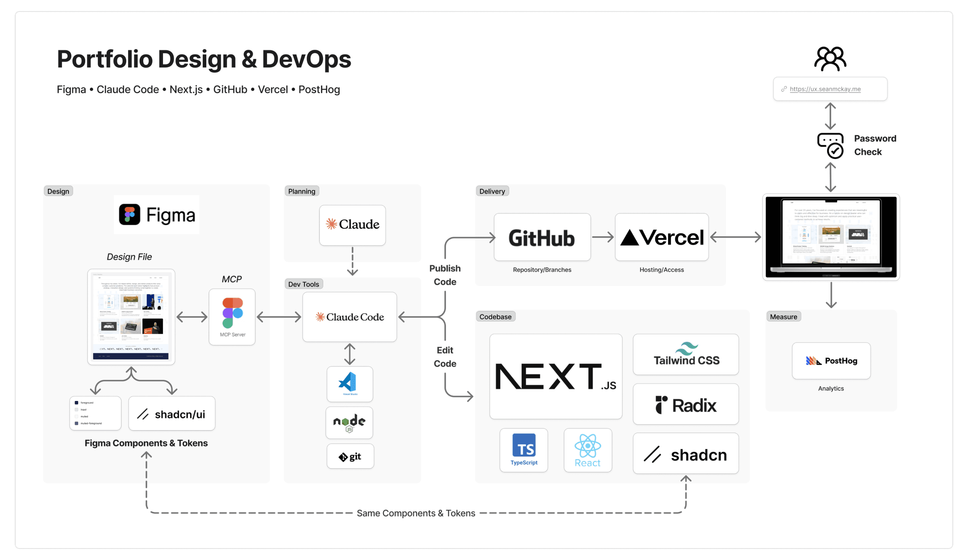The height and width of the screenshot is (560, 968).
Task: Select the 'Figma Components & Tokens' caption
Action: point(146,443)
